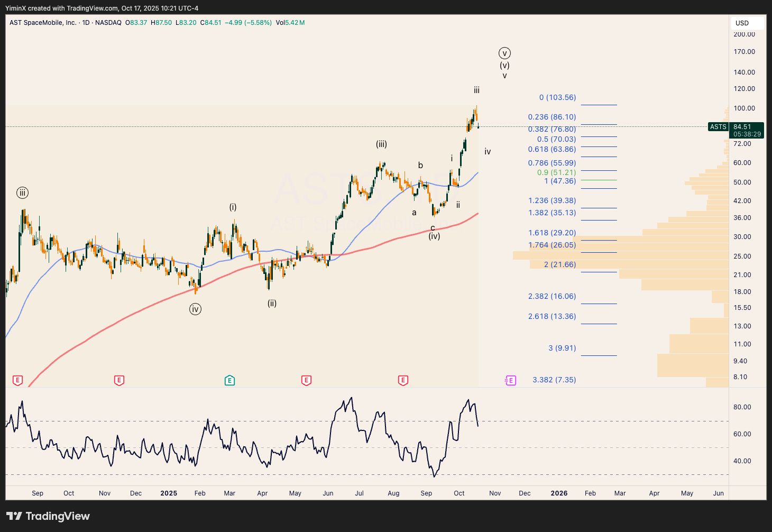
Task: Select the Aug label on the time axis
Action: [x=393, y=493]
